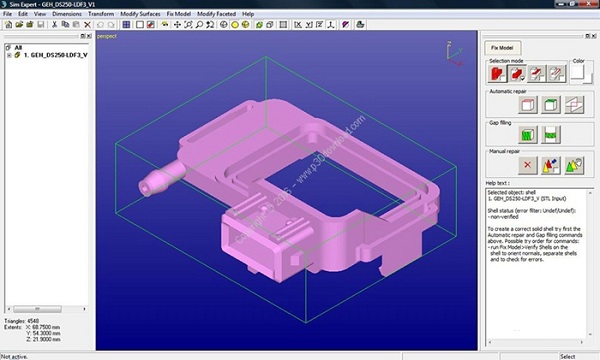The image size is (600, 360).
Task: Open the Fix Model menu in menu bar
Action: 178,14
